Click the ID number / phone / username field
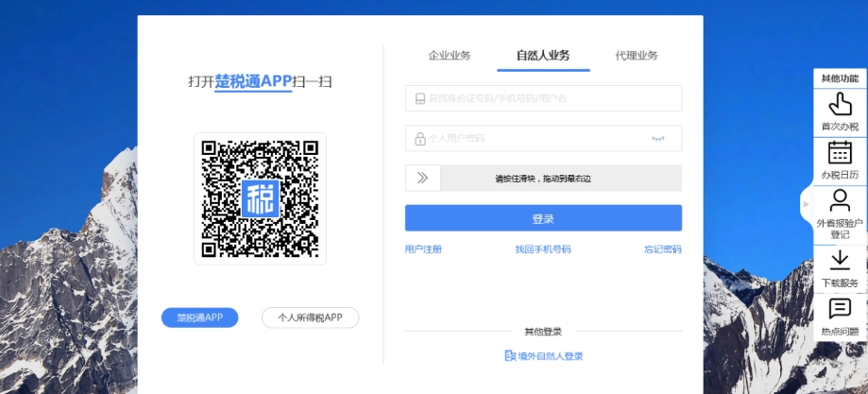Viewport: 868px width, 394px height. [543, 98]
